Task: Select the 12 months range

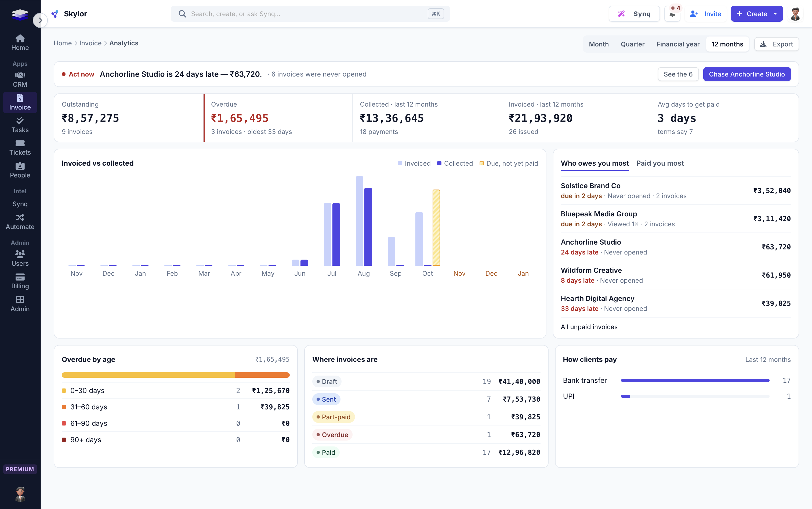Action: click(x=727, y=44)
